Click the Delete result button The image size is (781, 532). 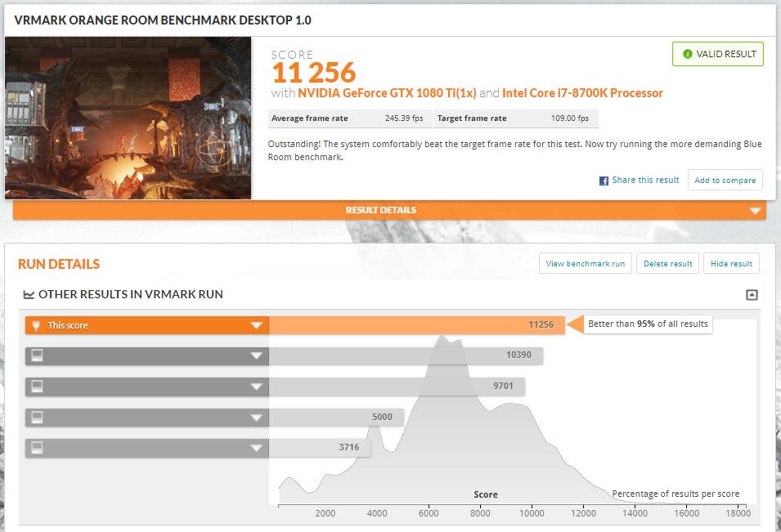click(667, 263)
